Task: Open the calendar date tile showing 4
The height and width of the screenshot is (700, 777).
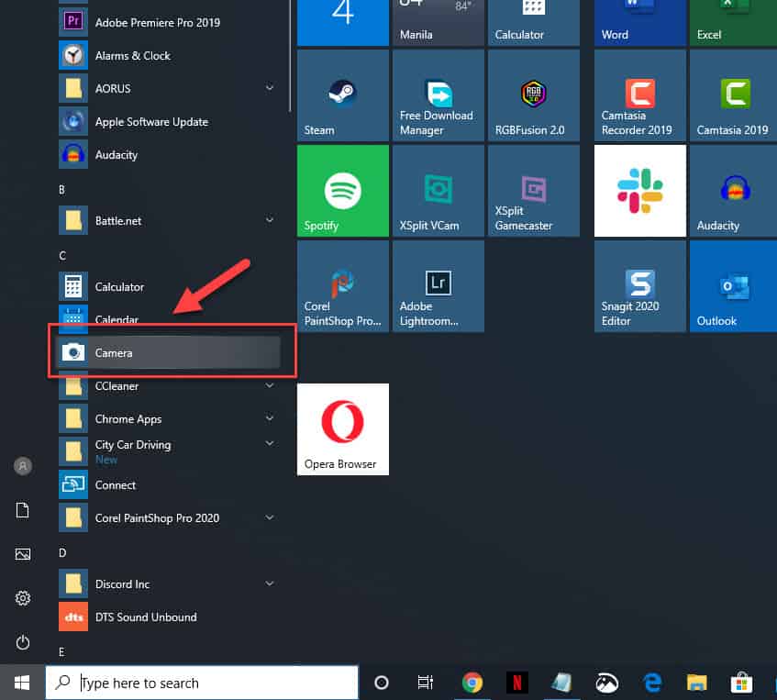Action: [x=343, y=23]
